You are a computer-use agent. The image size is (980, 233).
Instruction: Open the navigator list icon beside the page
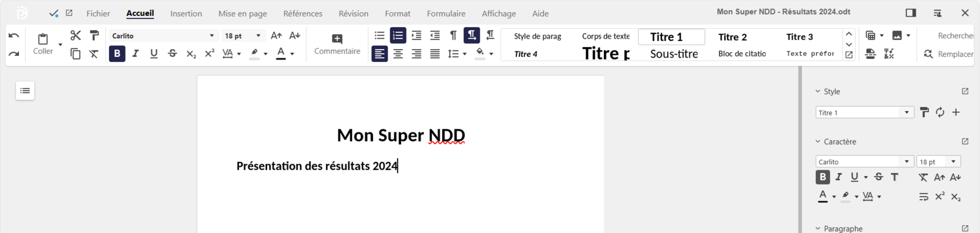25,91
